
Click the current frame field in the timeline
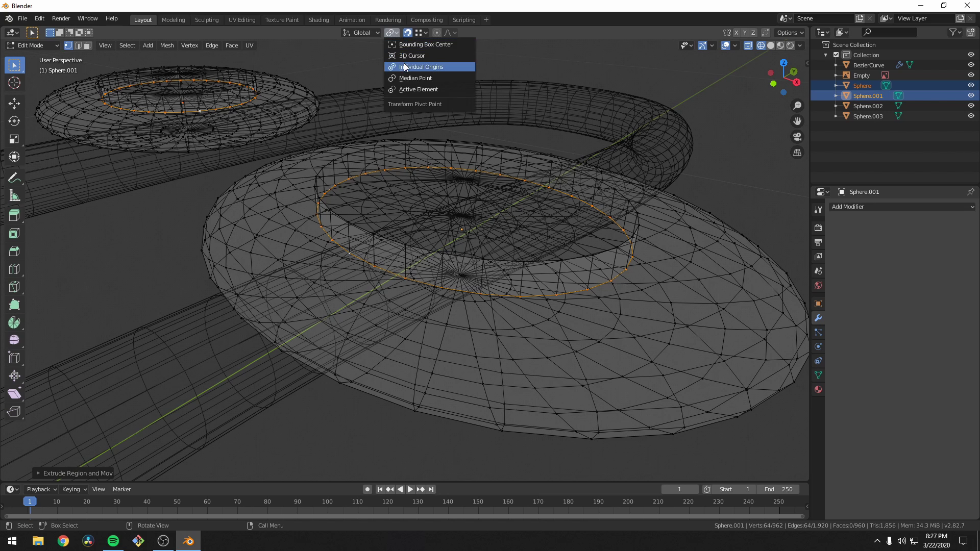coord(679,489)
